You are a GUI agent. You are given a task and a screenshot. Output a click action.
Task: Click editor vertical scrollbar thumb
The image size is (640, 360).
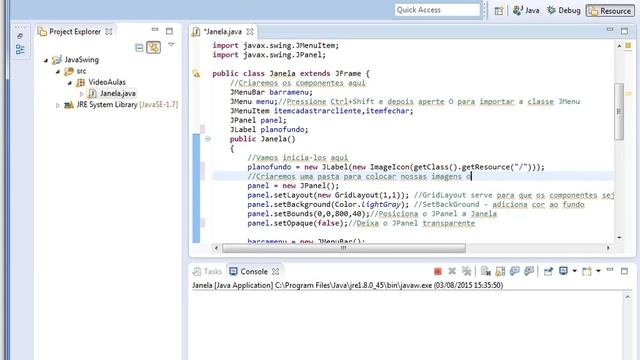(x=619, y=111)
